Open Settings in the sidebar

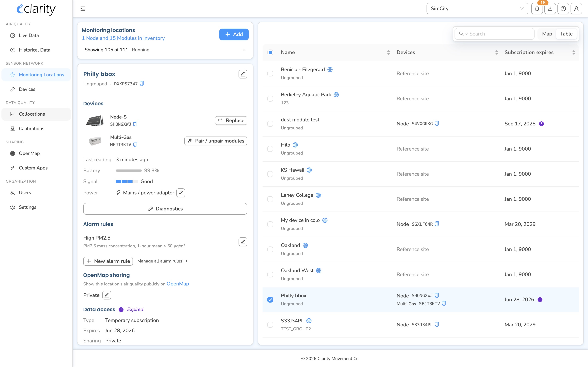tap(36, 207)
